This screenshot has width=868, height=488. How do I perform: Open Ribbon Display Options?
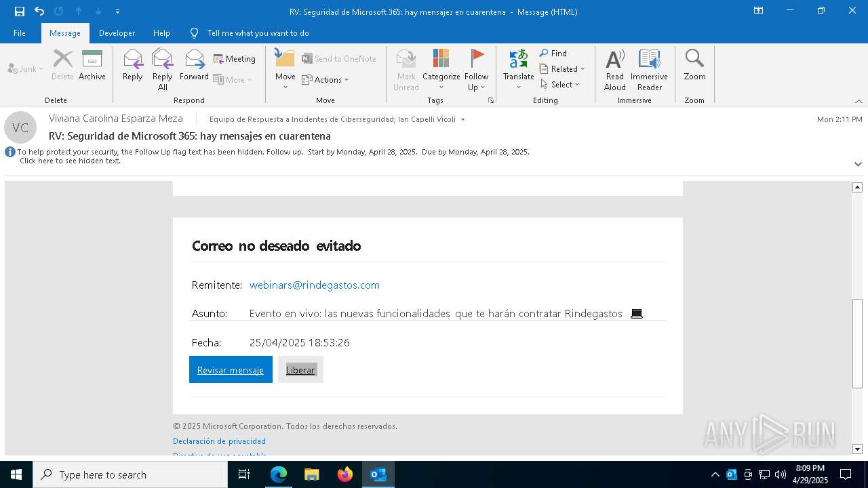point(759,11)
